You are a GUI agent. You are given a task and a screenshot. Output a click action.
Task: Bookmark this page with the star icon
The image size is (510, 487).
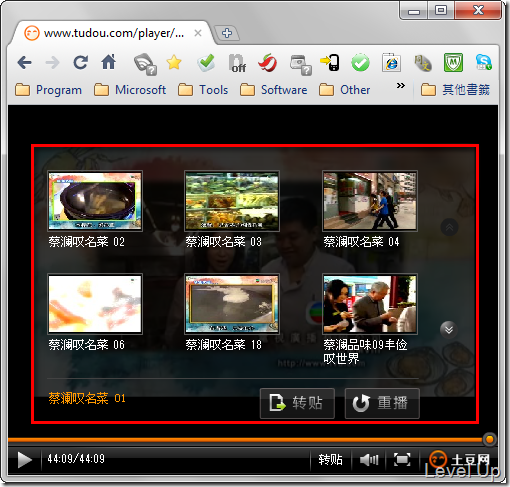174,62
